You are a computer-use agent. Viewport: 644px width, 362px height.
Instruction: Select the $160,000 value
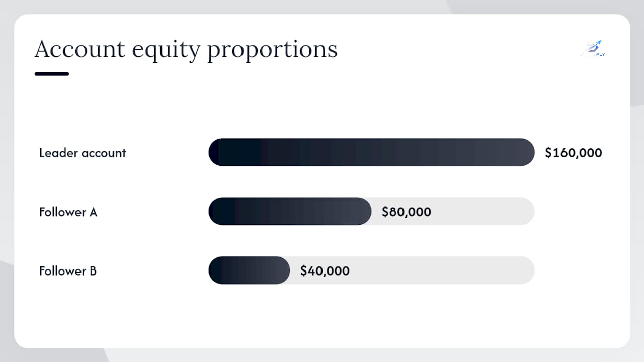click(574, 153)
